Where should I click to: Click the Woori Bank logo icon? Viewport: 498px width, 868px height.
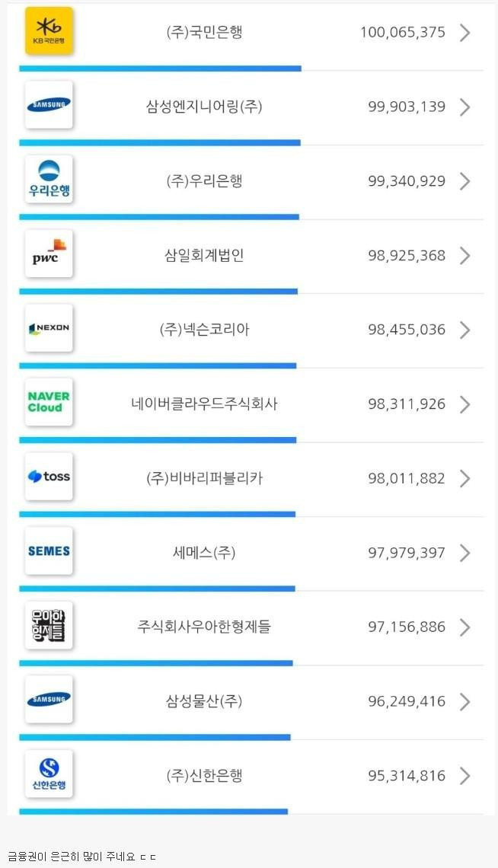pyautogui.click(x=49, y=180)
